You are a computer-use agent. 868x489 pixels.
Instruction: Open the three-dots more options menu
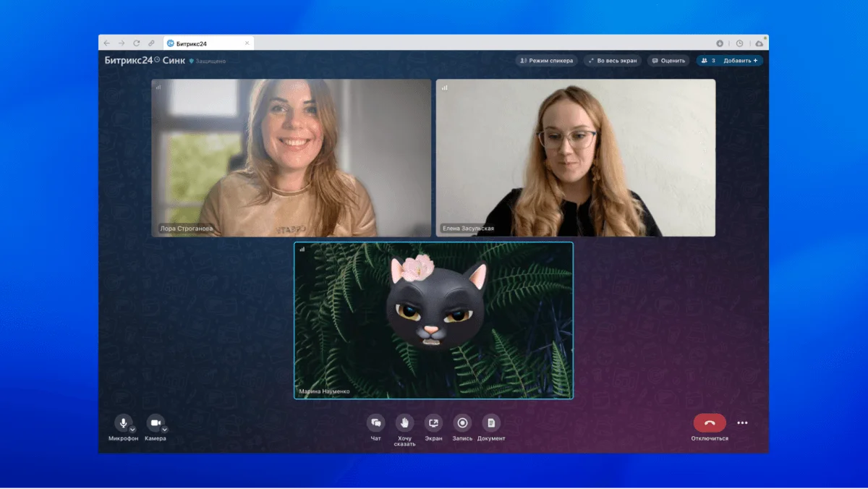click(x=742, y=423)
